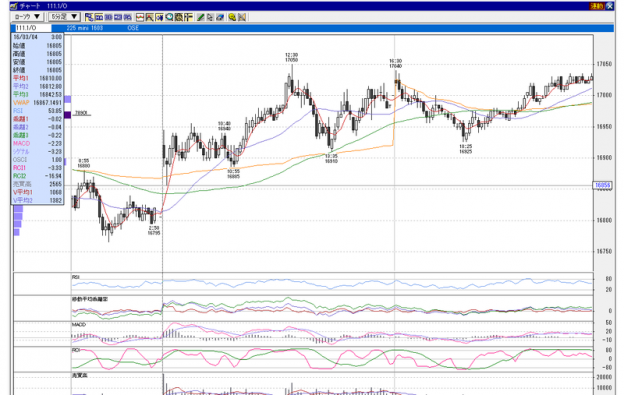Select the green pencil draw tool

pos(200,17)
